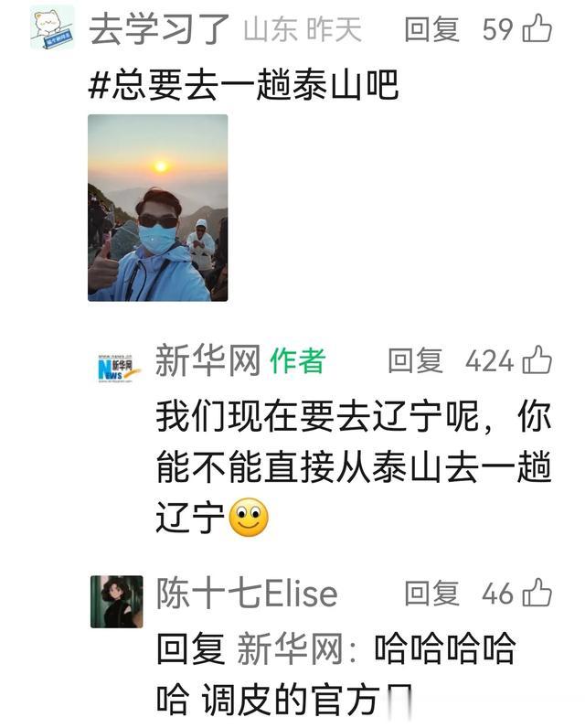Open the 新华网 News logo avatar

click(x=115, y=369)
